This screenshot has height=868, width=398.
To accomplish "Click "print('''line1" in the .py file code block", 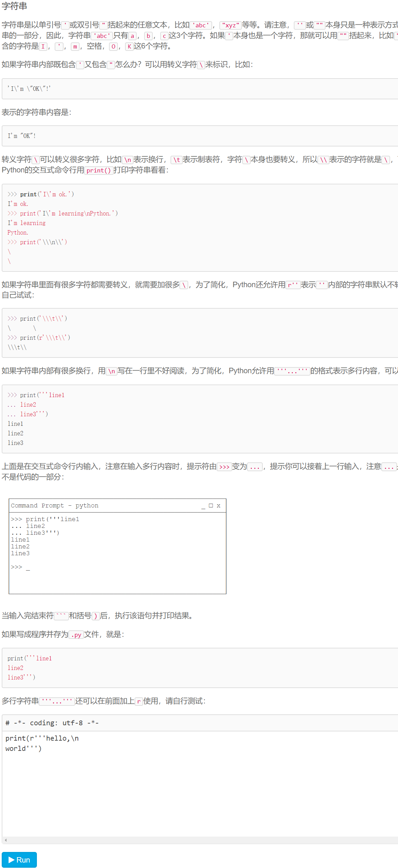I will click(29, 658).
